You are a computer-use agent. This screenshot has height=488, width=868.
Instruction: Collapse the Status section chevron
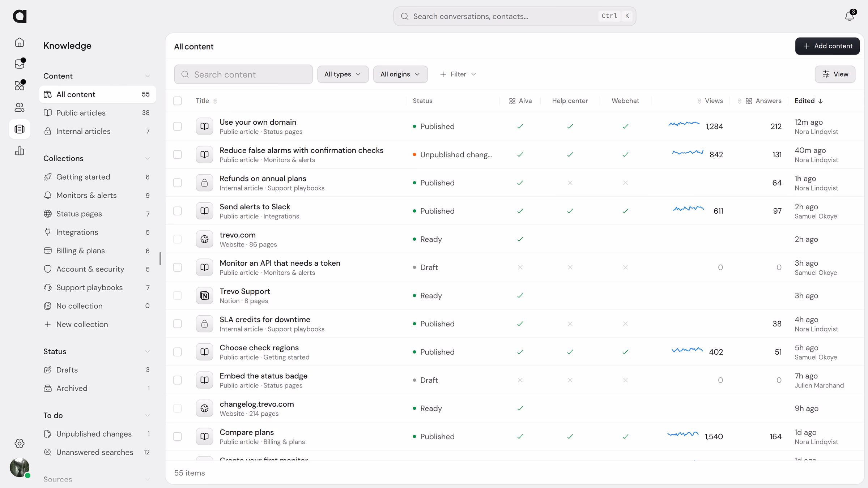point(147,351)
